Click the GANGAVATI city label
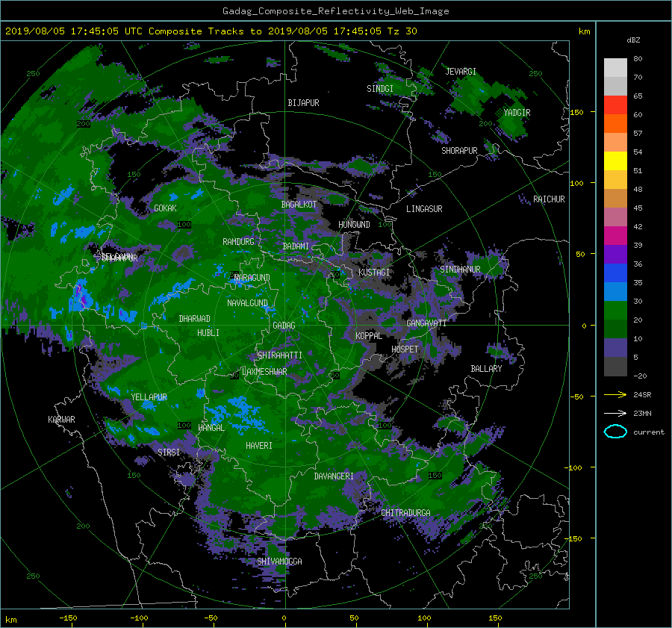The height and width of the screenshot is (628, 672). 426,323
